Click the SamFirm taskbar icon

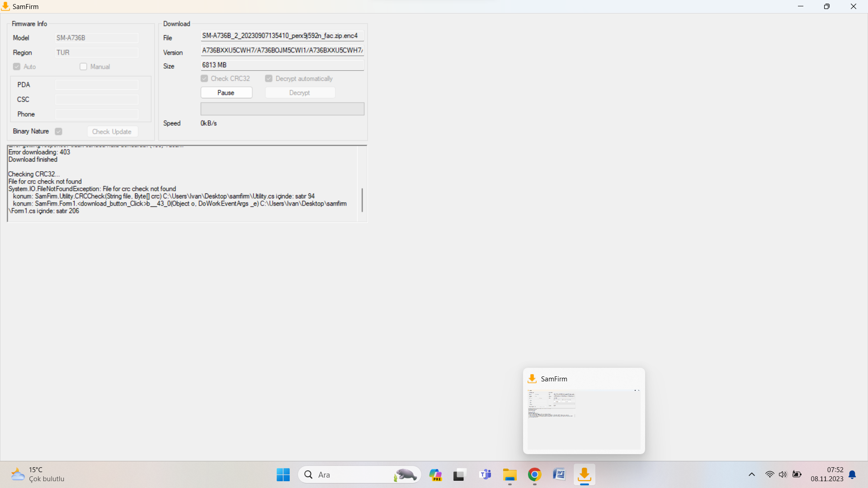pos(584,474)
